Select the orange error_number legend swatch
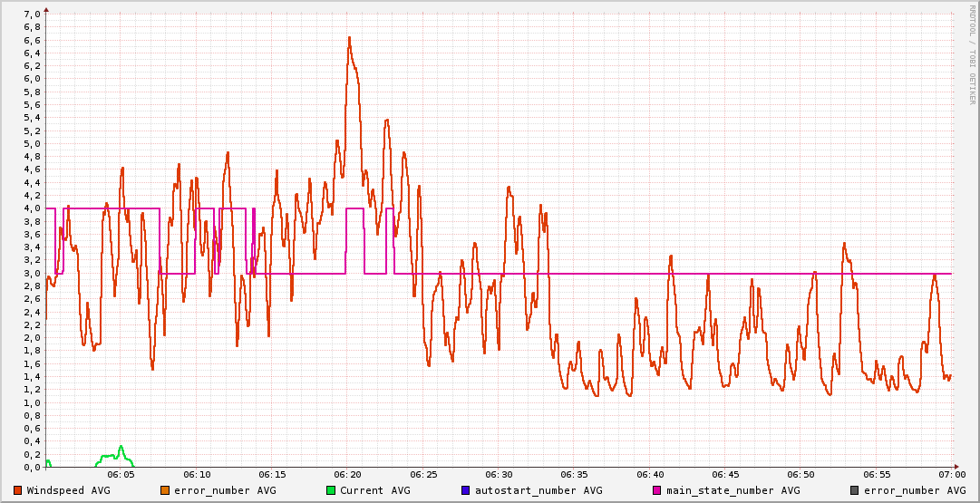 (x=165, y=490)
